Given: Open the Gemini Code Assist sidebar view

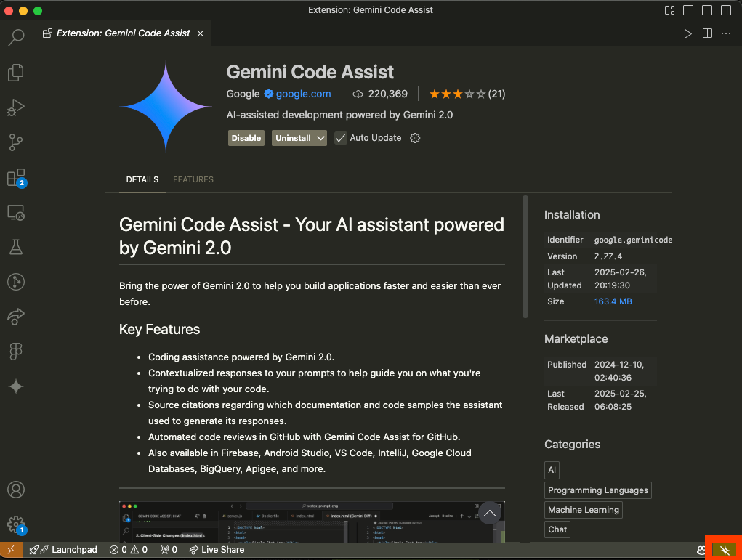Looking at the screenshot, I should pyautogui.click(x=16, y=386).
